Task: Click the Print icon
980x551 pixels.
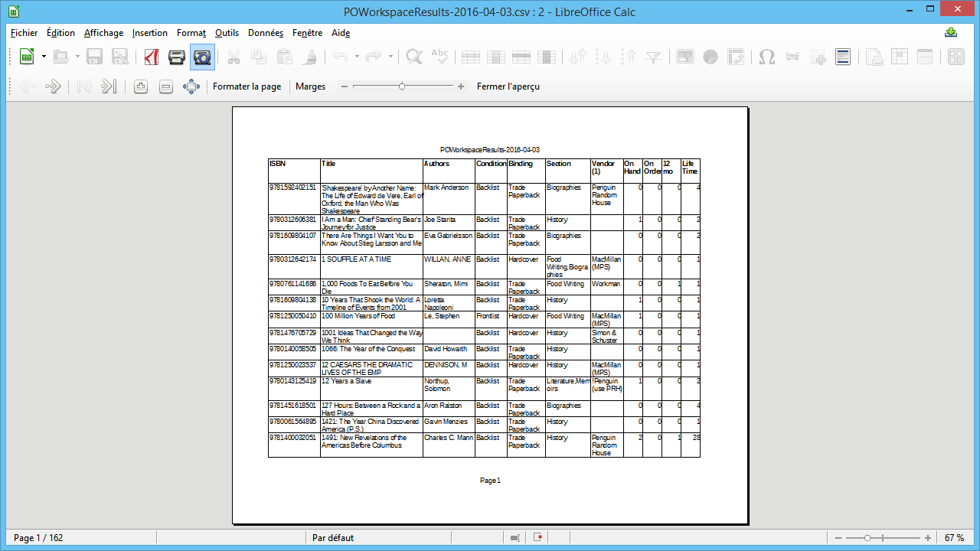Action: (177, 57)
